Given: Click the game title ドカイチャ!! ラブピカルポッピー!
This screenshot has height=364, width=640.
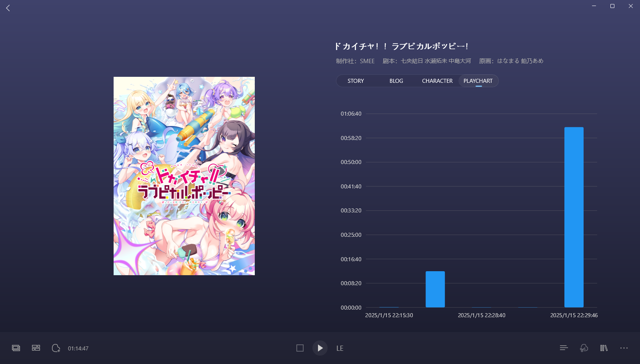Looking at the screenshot, I should click(x=401, y=46).
